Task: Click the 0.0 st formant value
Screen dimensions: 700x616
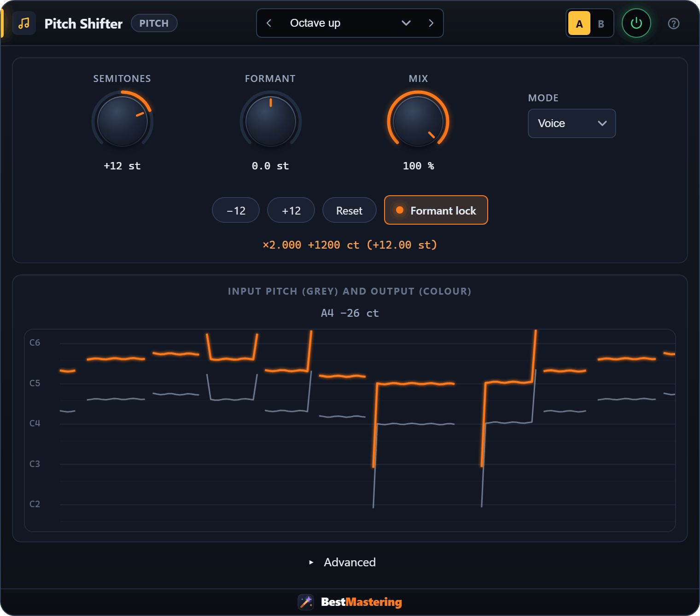Action: pos(270,166)
